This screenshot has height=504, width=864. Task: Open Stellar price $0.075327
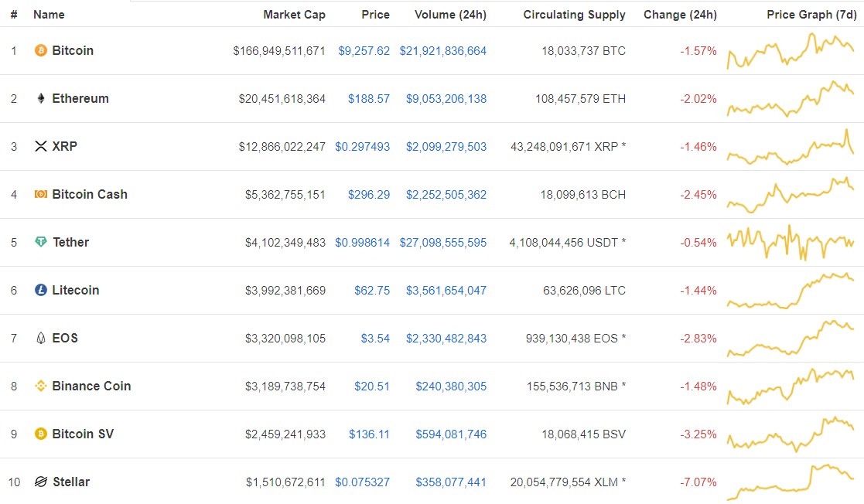(362, 482)
